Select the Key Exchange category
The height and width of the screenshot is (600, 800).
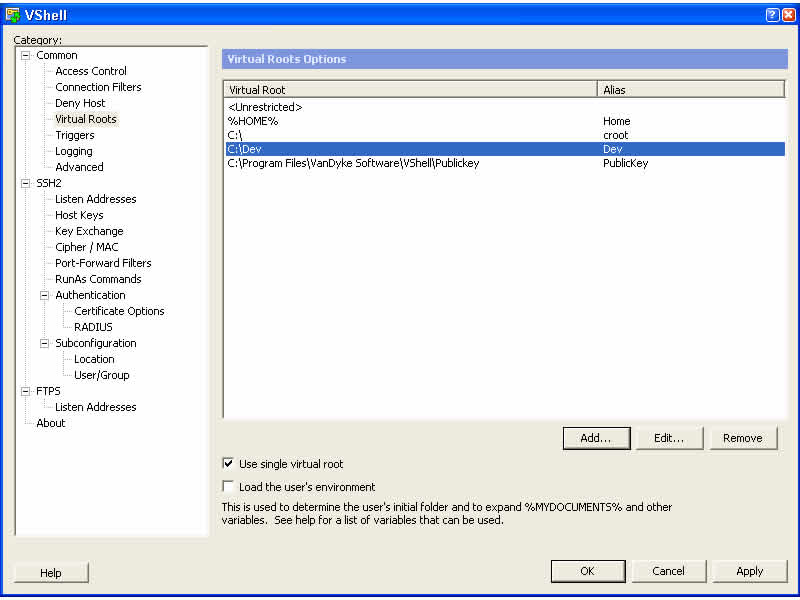click(x=89, y=231)
